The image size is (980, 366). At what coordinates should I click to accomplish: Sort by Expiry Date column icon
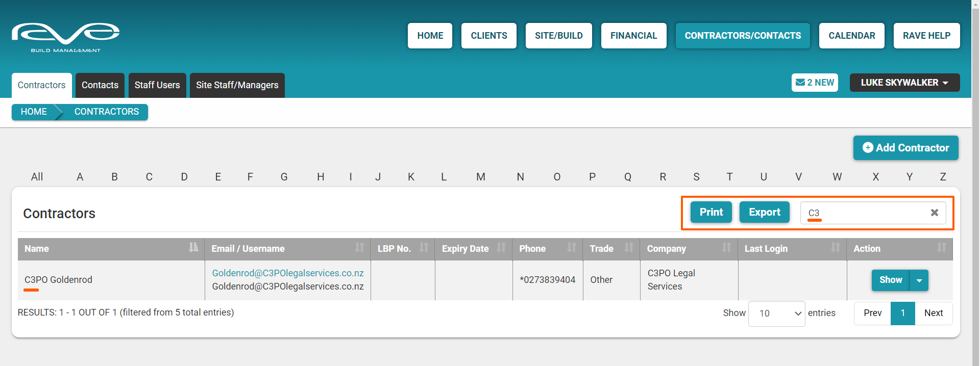[501, 248]
